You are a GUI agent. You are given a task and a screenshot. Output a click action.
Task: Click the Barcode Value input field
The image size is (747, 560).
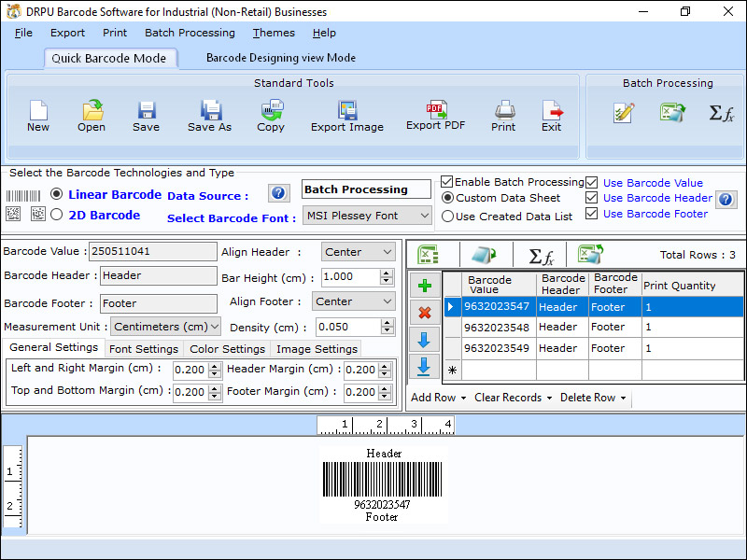coord(153,251)
